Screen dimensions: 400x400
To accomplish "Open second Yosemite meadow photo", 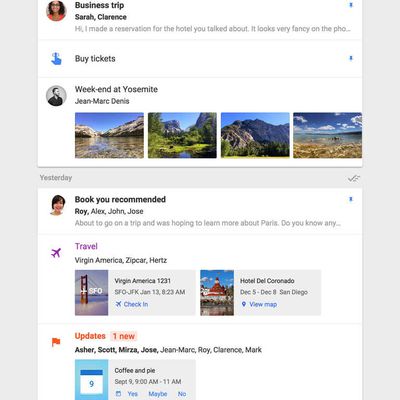I will coord(182,135).
